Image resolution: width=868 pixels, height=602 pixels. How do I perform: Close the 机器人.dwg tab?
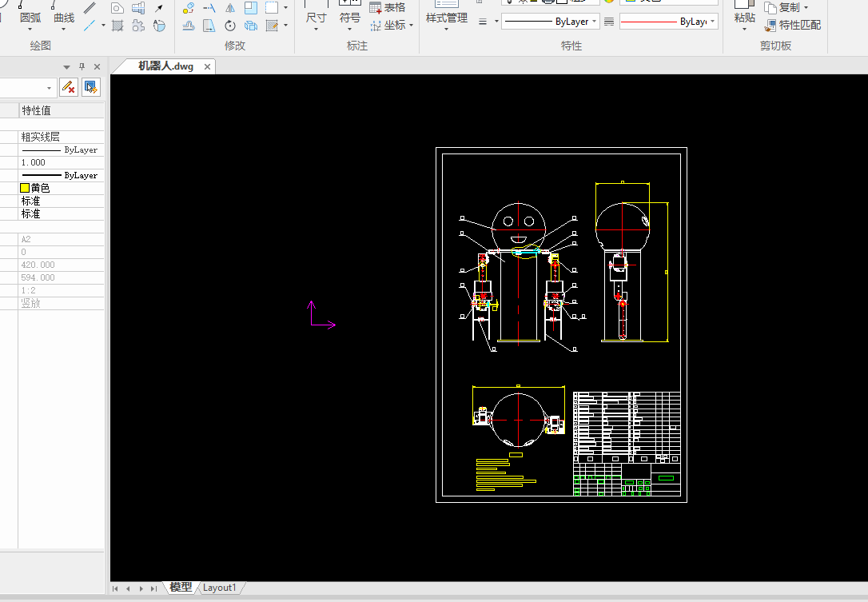pos(207,66)
